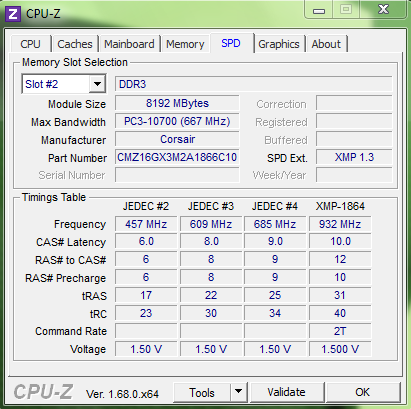The width and height of the screenshot is (411, 409).
Task: Select the SPD tab
Action: coord(231,43)
